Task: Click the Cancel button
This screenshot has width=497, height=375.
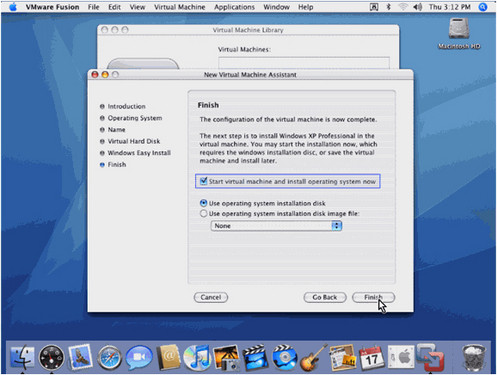Action: [x=211, y=297]
